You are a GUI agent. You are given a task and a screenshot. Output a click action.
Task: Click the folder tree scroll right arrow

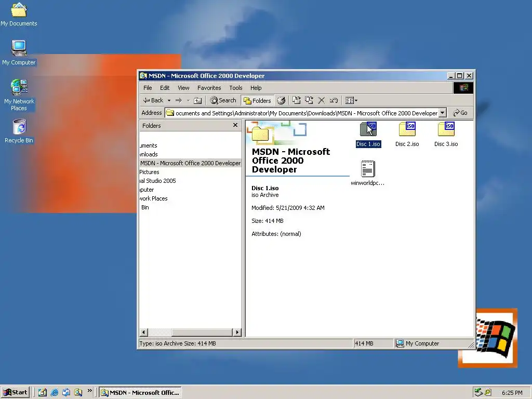(237, 332)
